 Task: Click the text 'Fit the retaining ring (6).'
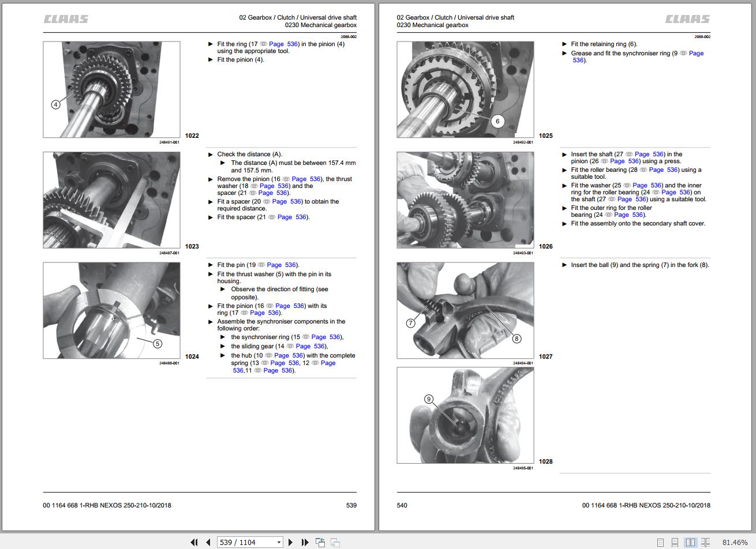604,44
